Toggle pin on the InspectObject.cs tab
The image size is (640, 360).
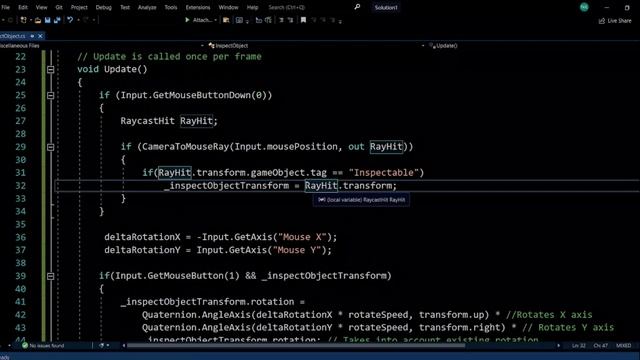click(x=32, y=36)
